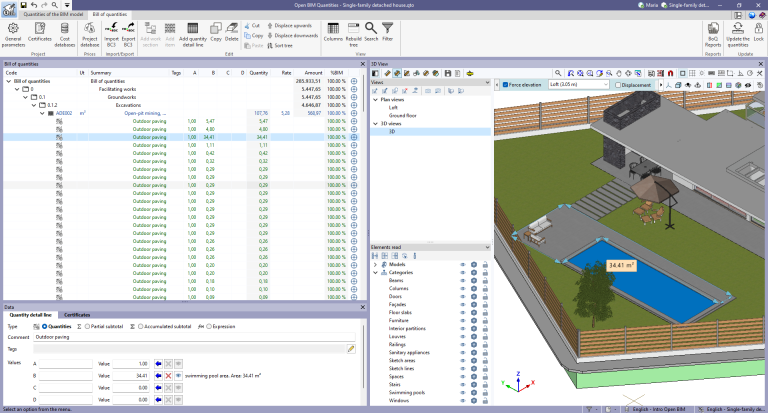768x413 pixels.
Task: Select Partial subtotal radio button
Action: (88, 326)
